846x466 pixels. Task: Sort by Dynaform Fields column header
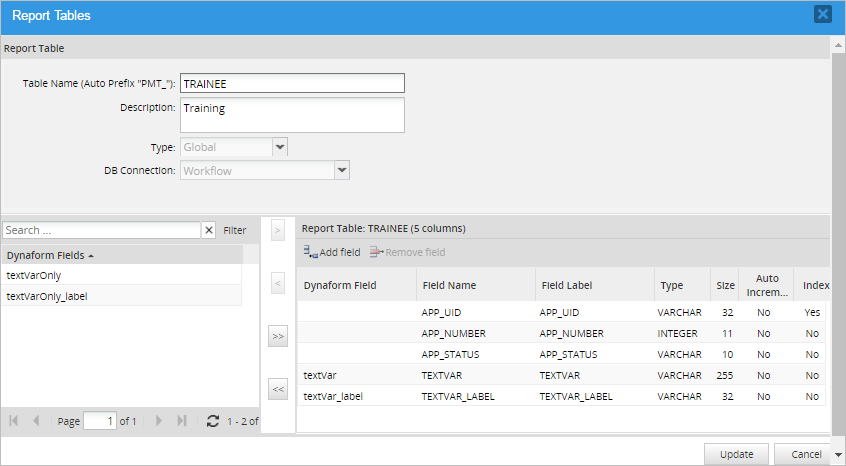tap(50, 255)
